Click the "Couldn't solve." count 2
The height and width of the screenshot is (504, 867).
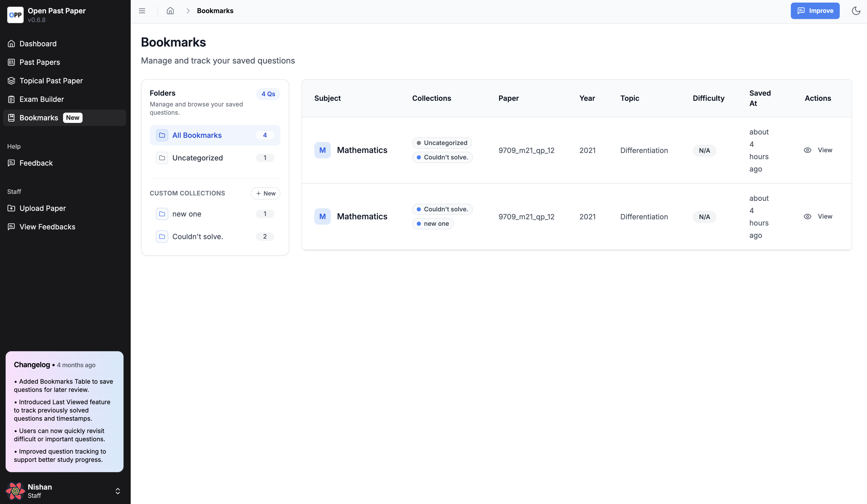tap(264, 237)
